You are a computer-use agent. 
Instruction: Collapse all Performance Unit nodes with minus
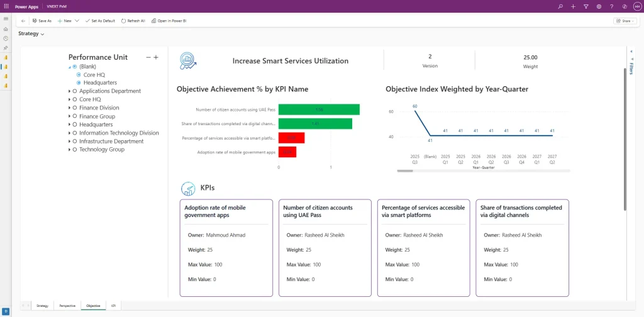coord(148,57)
